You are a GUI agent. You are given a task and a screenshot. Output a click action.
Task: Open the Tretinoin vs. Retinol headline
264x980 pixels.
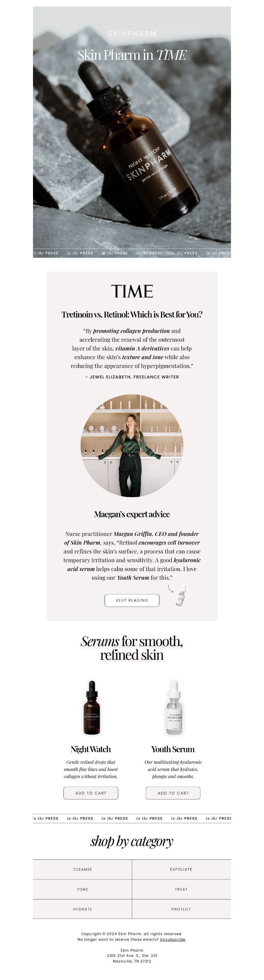click(132, 315)
